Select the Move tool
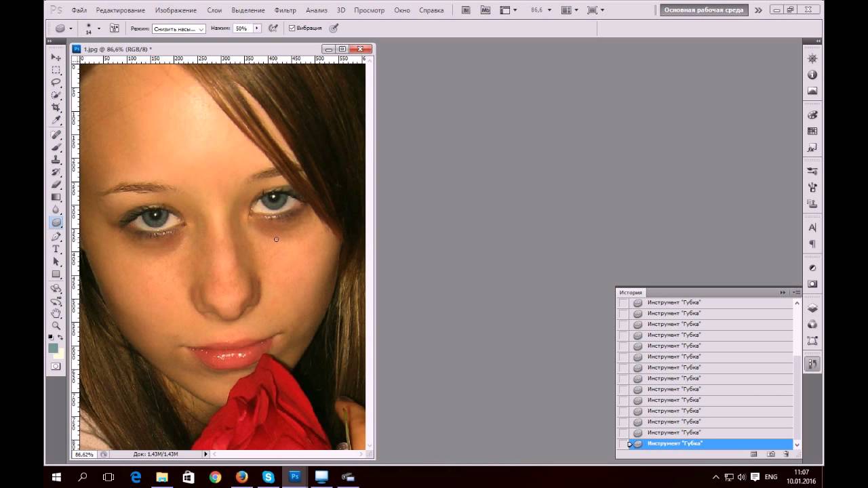Viewport: 868px width, 488px height. (56, 57)
